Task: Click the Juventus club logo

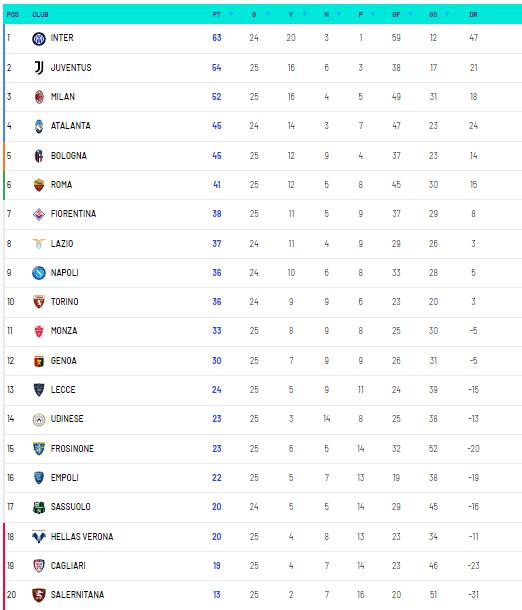Action: click(39, 68)
